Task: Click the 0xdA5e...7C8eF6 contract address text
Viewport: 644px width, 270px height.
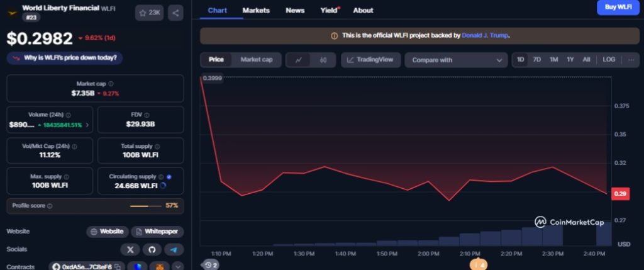Action: click(87, 267)
